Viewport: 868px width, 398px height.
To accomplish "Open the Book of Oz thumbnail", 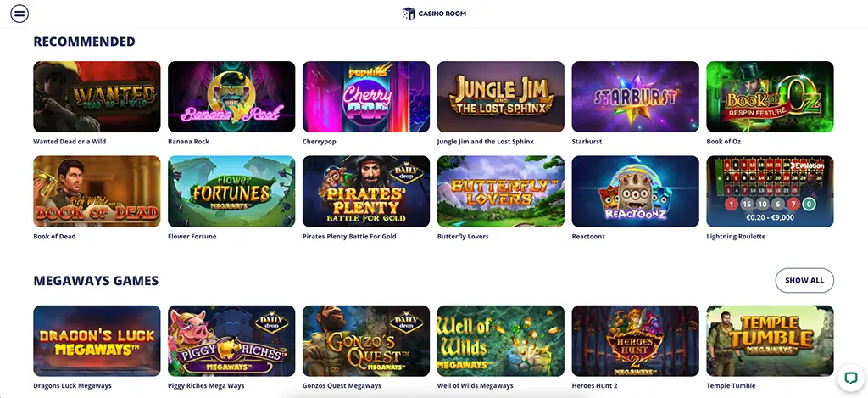I will [770, 97].
